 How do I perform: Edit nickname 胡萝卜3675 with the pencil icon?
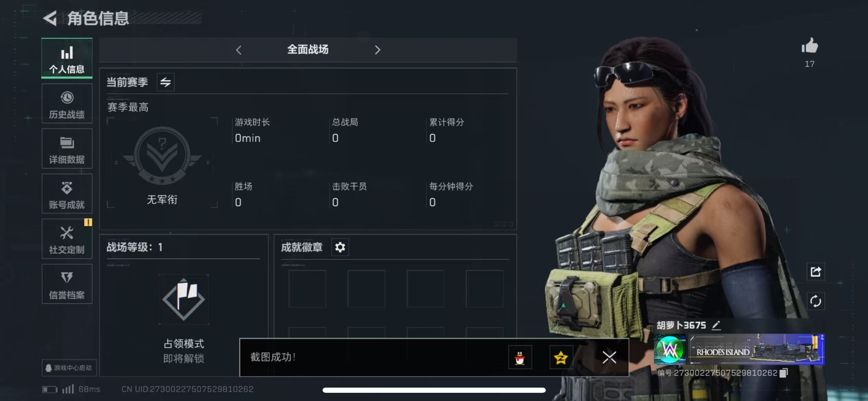716,325
